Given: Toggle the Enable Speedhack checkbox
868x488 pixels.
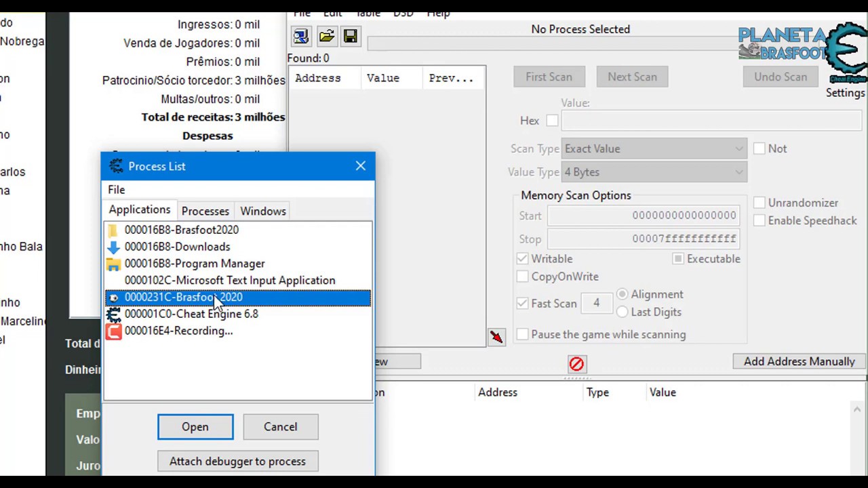Looking at the screenshot, I should [759, 220].
